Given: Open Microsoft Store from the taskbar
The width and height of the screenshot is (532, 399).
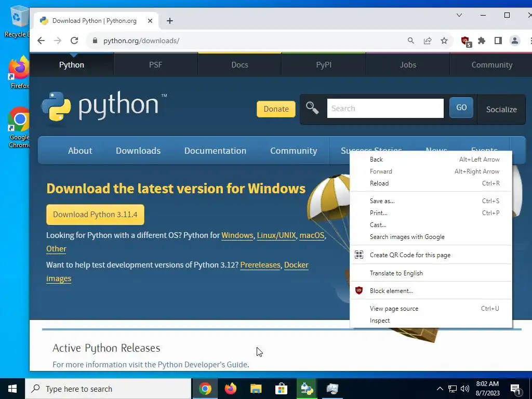Looking at the screenshot, I should pyautogui.click(x=281, y=389).
